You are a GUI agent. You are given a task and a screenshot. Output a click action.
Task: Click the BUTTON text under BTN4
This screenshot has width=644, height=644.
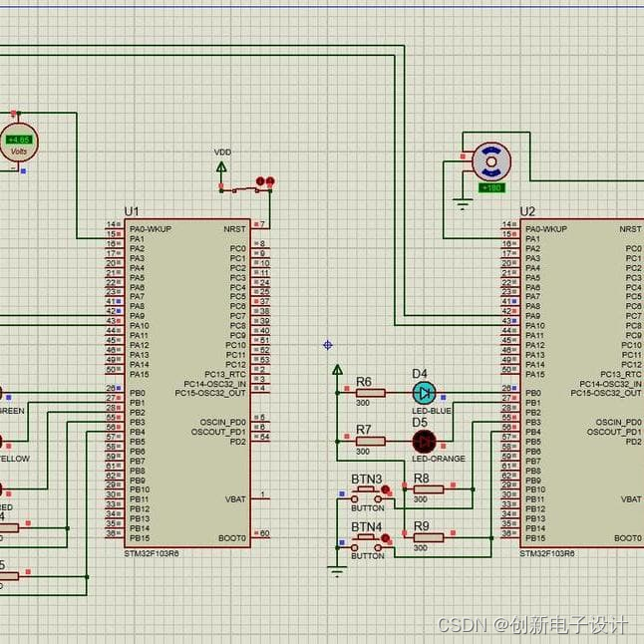point(368,556)
